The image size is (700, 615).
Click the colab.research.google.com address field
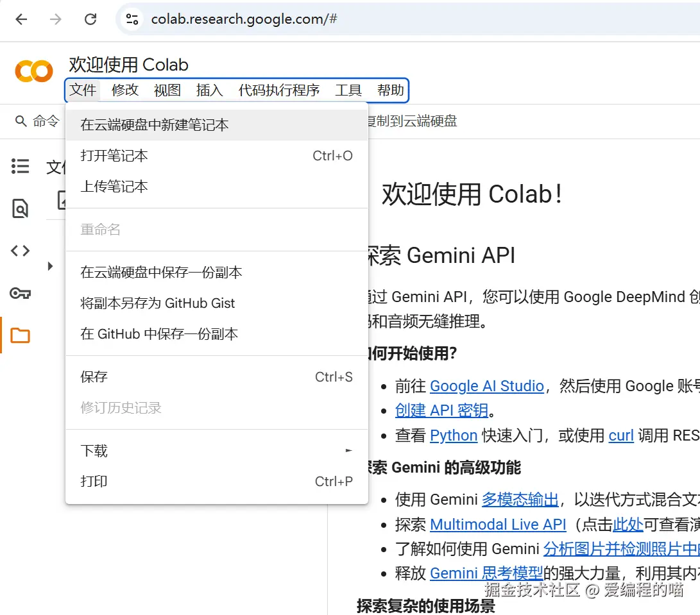point(244,19)
